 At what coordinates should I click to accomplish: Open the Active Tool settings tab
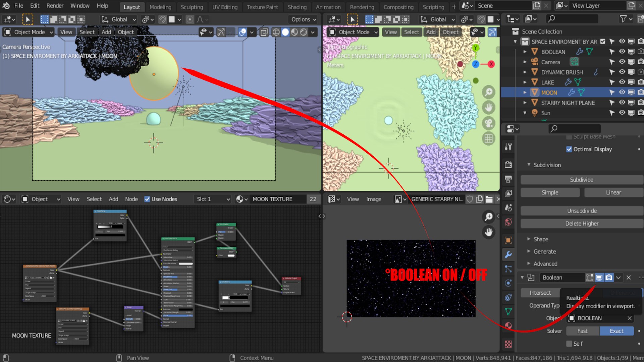pos(508,146)
